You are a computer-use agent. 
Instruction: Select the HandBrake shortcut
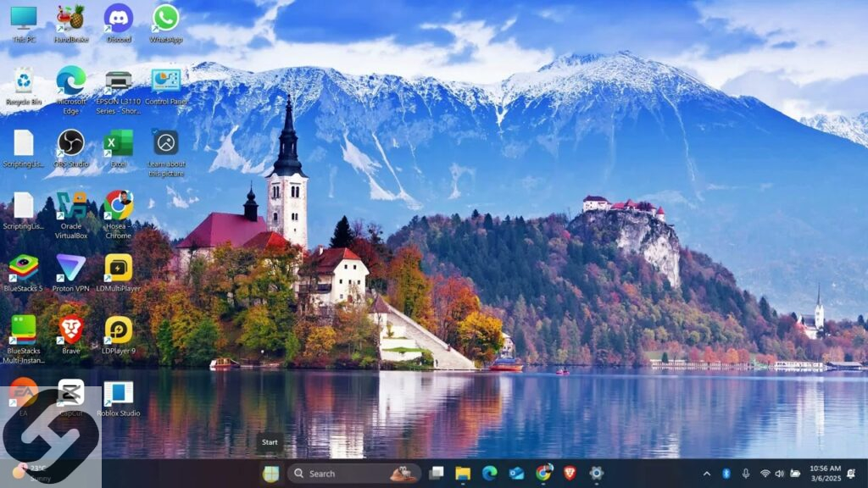71,24
